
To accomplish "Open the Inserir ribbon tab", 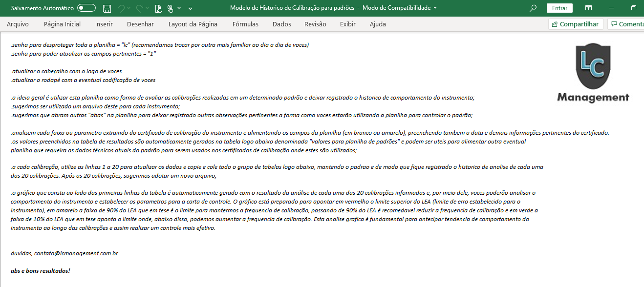I will click(x=104, y=24).
